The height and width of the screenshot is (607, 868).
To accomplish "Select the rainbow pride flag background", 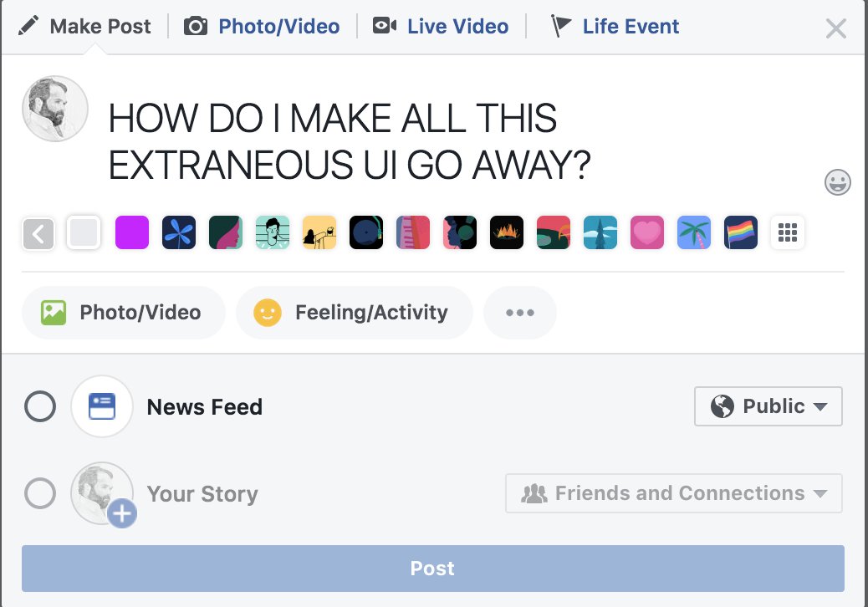I will (740, 232).
